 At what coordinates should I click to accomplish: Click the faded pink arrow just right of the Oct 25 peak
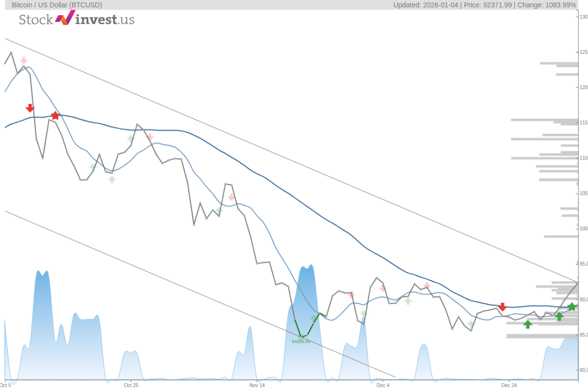(150, 137)
